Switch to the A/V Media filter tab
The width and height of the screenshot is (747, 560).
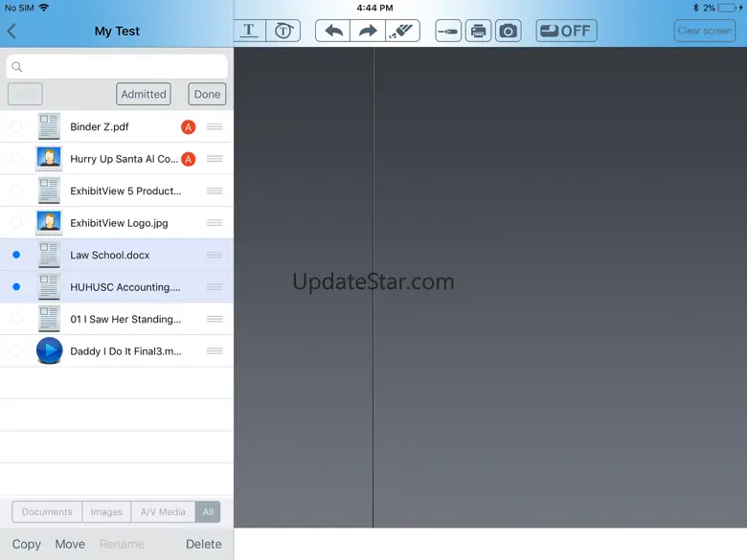pos(163,512)
